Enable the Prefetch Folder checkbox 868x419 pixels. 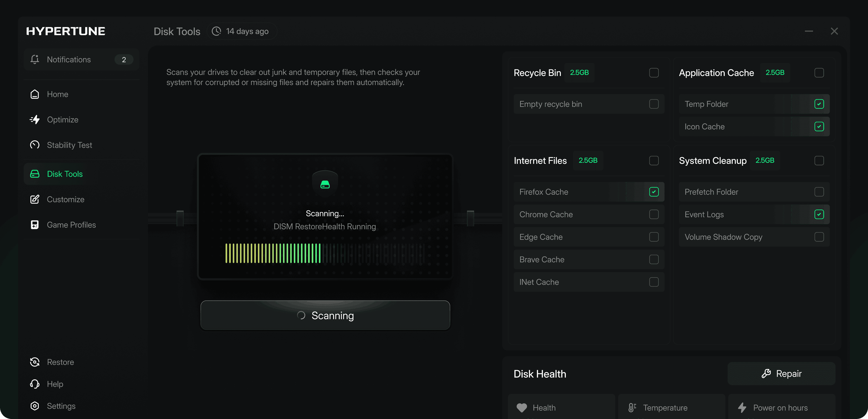pos(819,192)
